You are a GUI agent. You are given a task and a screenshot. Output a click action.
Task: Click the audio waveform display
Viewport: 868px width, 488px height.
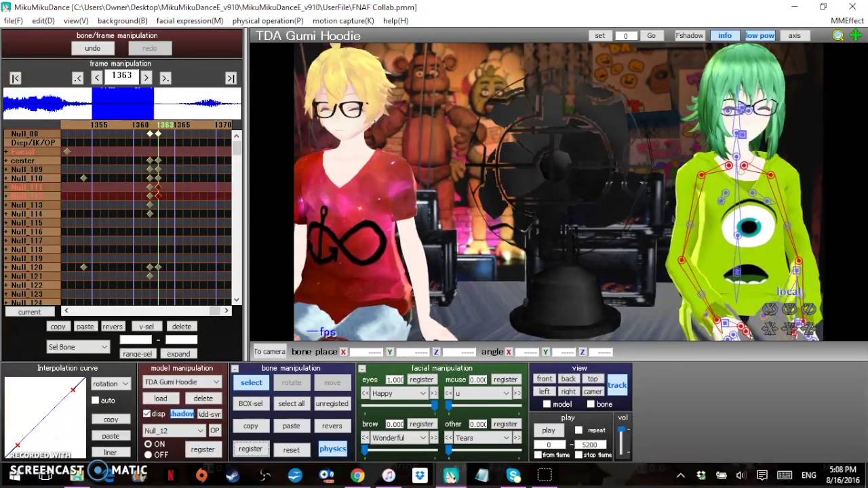tap(122, 104)
